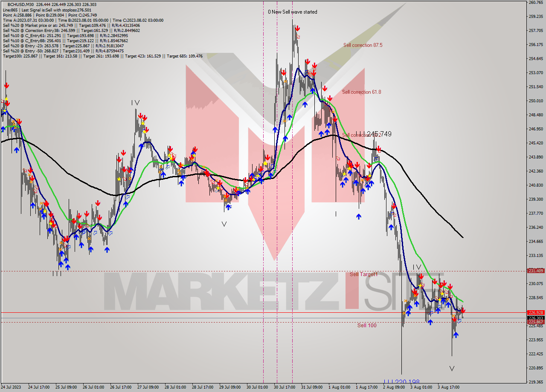Select the 'Sell 100' level label

tap(367, 326)
